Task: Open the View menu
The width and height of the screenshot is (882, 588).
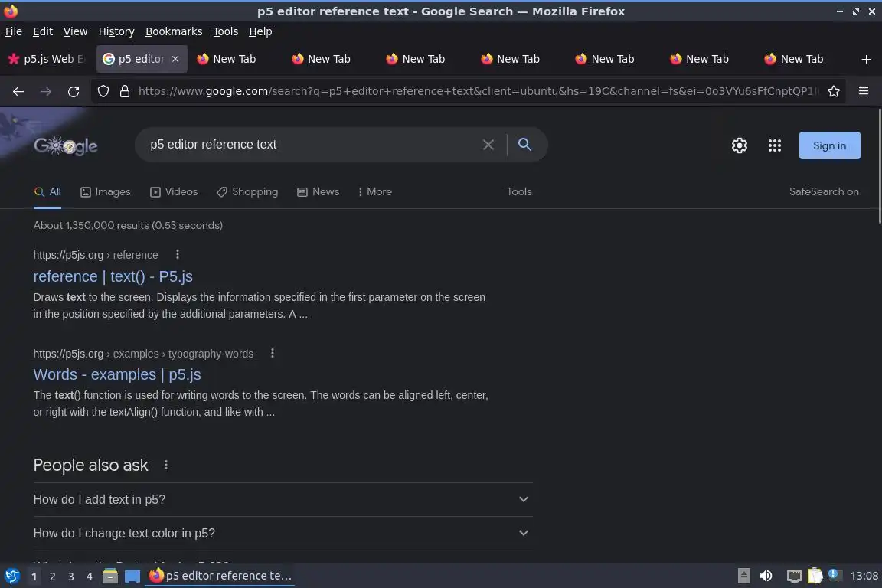Action: [x=75, y=31]
